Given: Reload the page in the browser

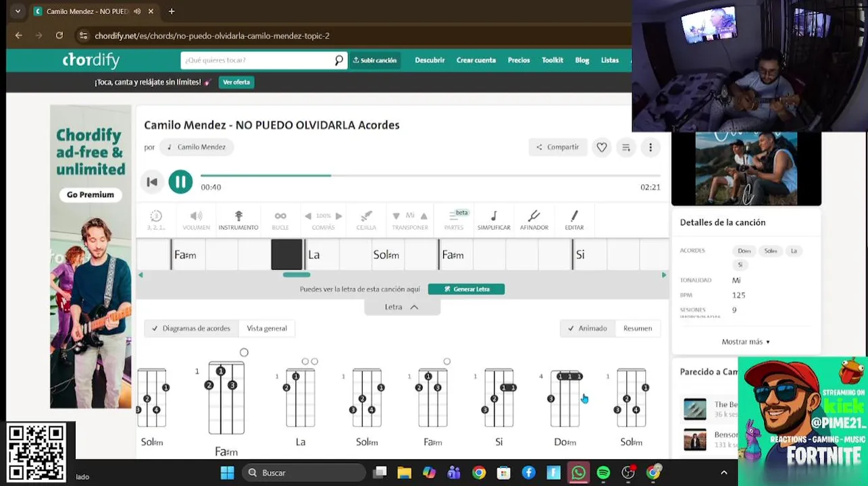Looking at the screenshot, I should click(59, 36).
